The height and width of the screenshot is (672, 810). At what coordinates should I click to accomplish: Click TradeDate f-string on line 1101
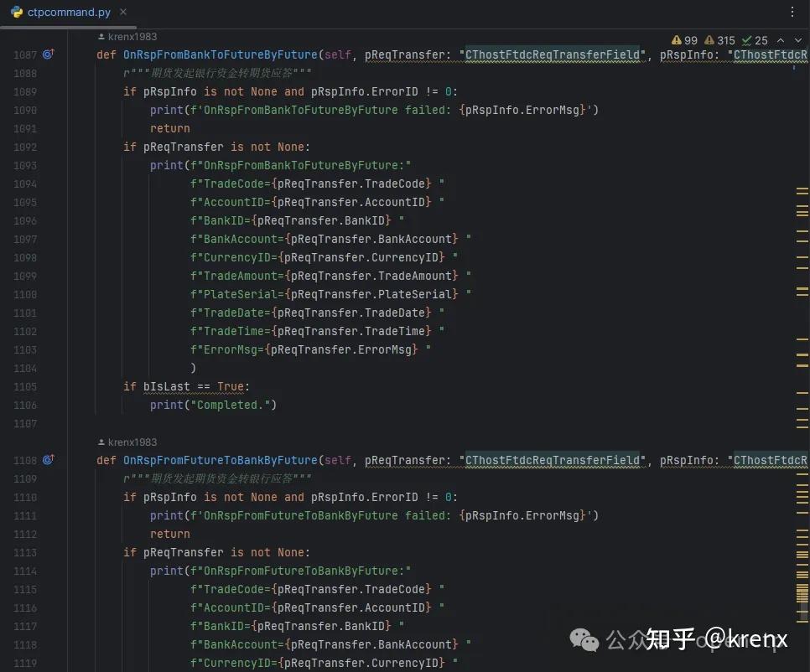[317, 313]
